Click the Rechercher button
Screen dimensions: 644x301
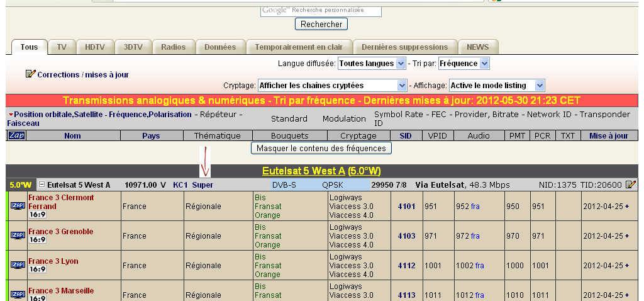tap(321, 24)
